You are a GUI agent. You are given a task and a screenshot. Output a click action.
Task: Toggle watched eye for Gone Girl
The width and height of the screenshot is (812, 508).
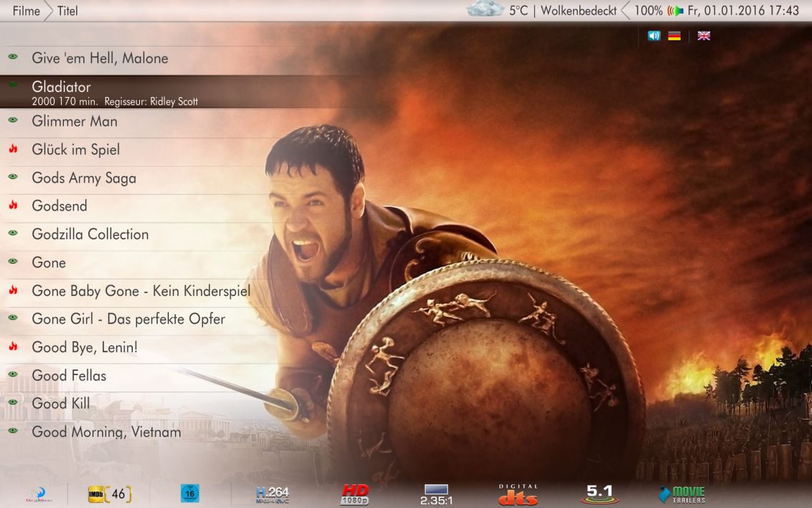click(x=13, y=318)
